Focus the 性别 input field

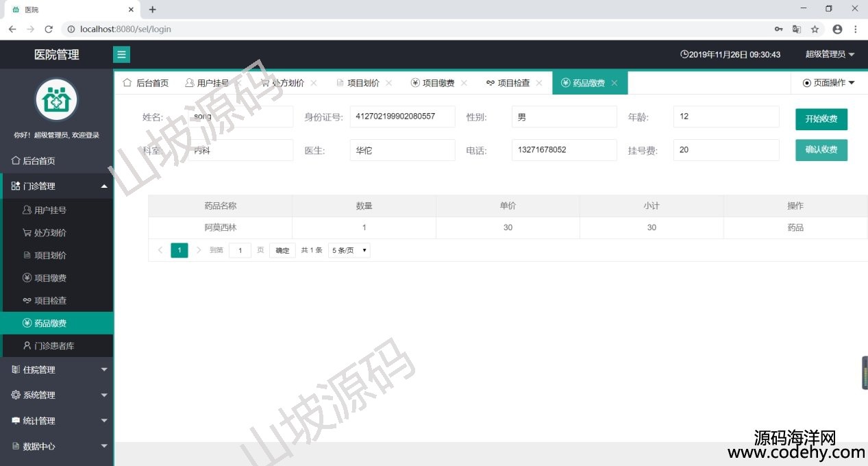(564, 116)
